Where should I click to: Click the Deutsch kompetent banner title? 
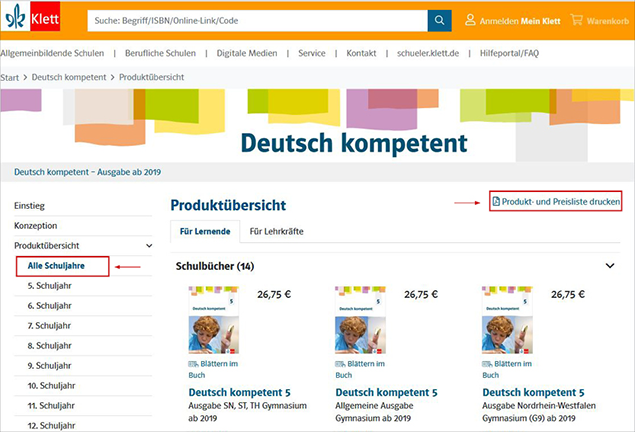pyautogui.click(x=354, y=143)
